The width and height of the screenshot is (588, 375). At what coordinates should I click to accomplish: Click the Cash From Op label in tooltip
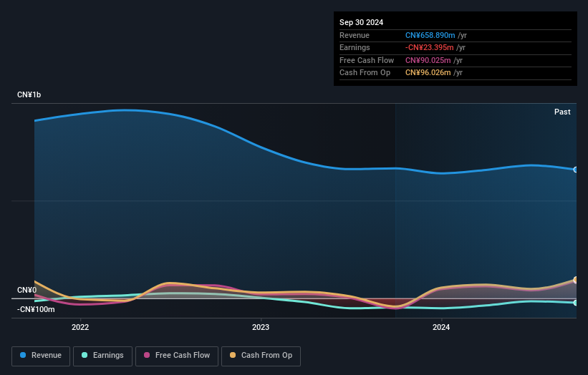365,73
